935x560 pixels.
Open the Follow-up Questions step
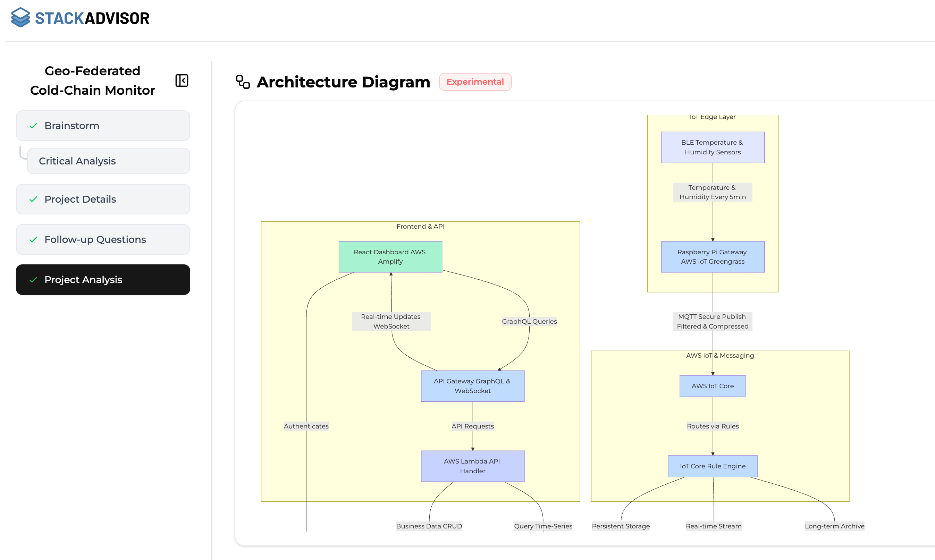[95, 239]
